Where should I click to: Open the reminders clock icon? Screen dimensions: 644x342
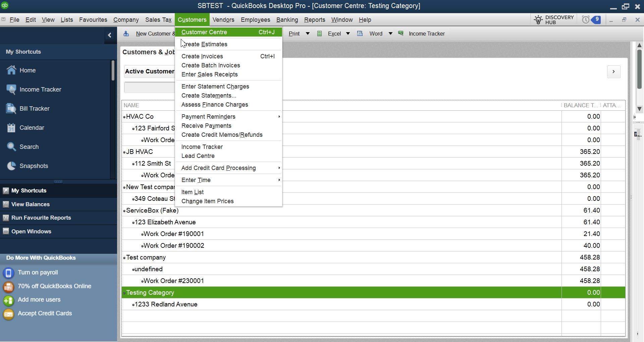(586, 20)
